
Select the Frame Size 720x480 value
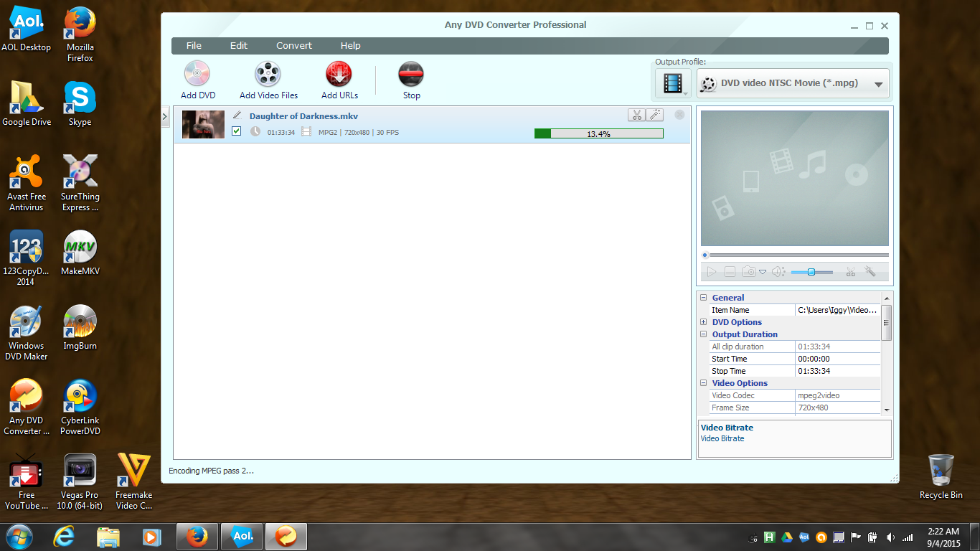pos(838,408)
